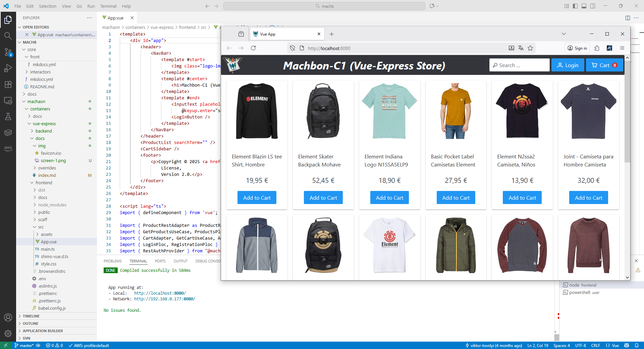Open the Search view in activity bar
The height and width of the screenshot is (349, 644).
click(8, 36)
